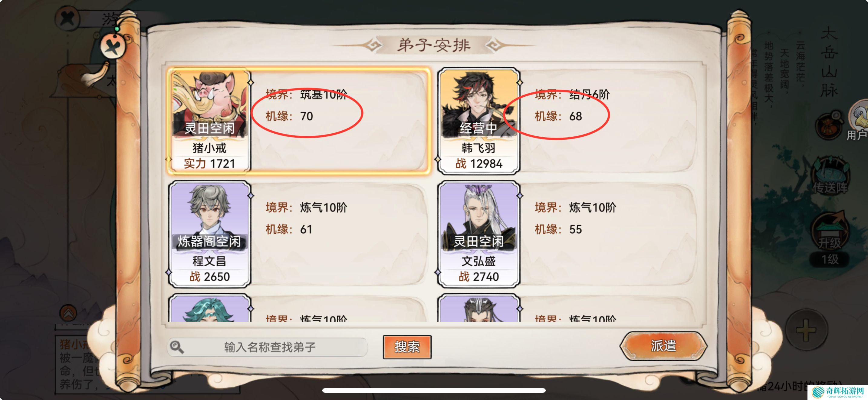Close the disciple arrangement scroll
Image resolution: width=868 pixels, height=400 pixels.
[113, 46]
